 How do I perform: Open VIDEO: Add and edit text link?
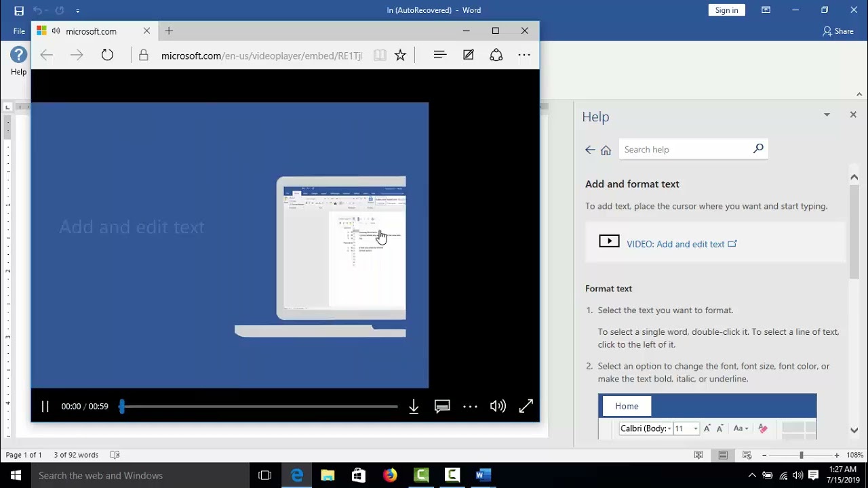coord(682,244)
